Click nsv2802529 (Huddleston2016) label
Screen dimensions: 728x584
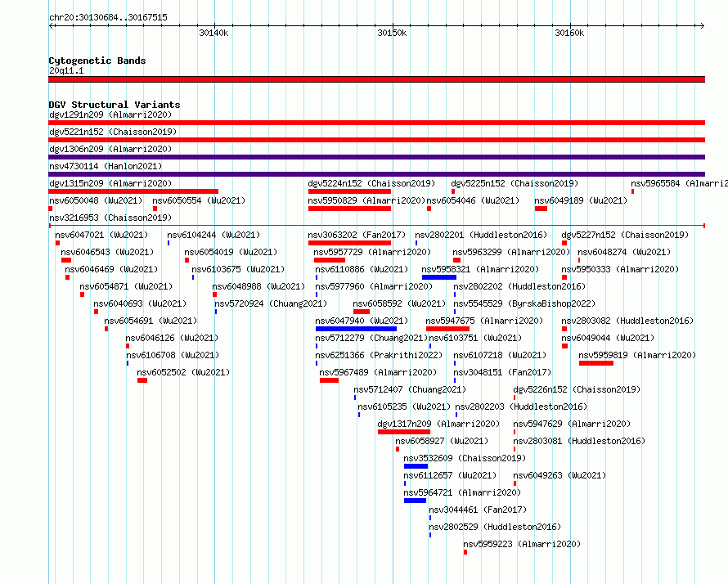(x=495, y=527)
